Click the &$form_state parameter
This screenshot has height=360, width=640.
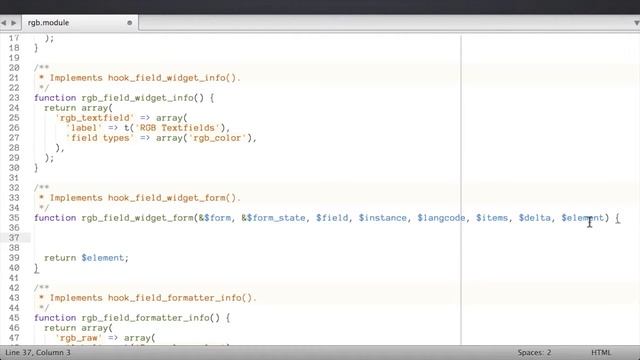pos(273,218)
